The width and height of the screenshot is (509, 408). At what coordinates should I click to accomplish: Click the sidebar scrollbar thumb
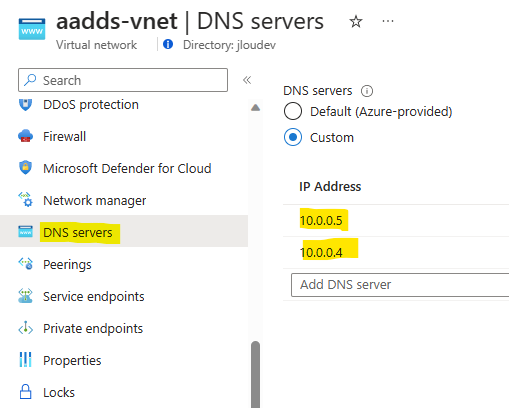point(256,374)
